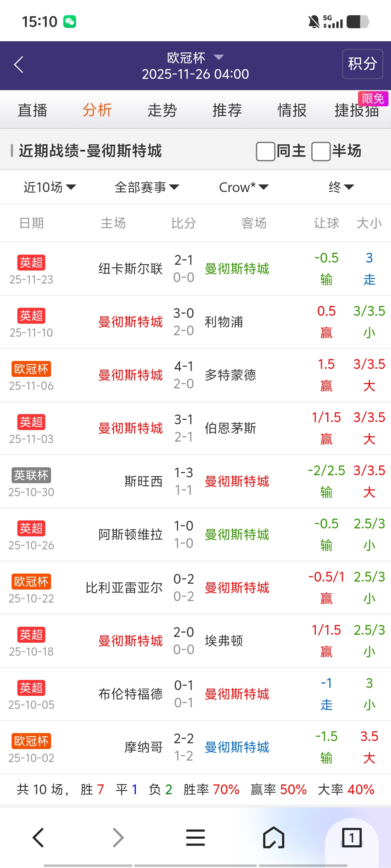Image resolution: width=391 pixels, height=868 pixels.
Task: Switch to the 情报 tab
Action: [x=292, y=110]
